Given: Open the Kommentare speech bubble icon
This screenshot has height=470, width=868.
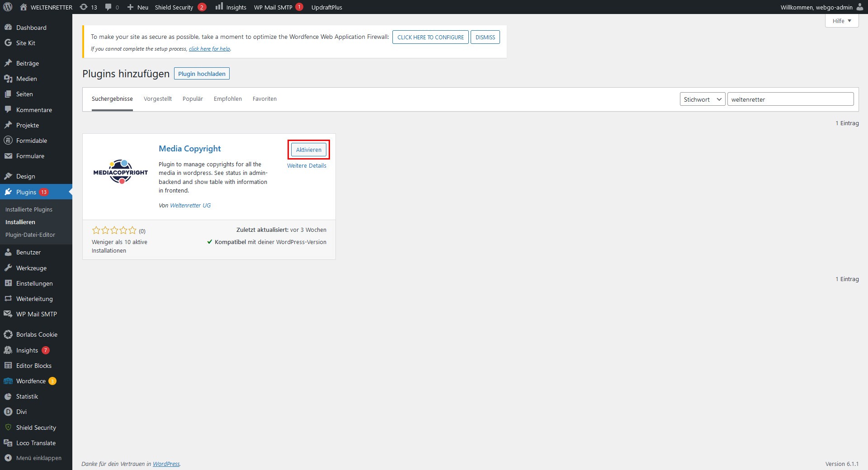Looking at the screenshot, I should (8, 110).
